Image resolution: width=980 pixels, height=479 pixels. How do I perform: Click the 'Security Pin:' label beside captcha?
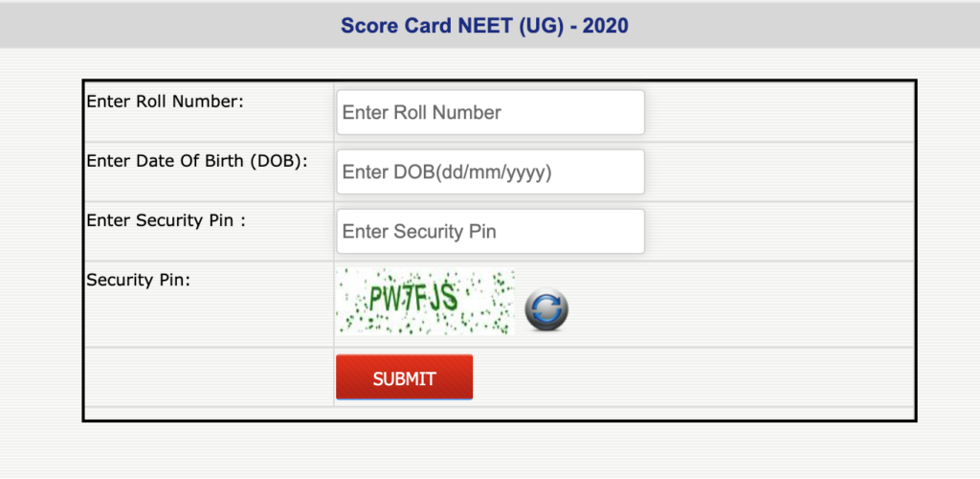138,280
